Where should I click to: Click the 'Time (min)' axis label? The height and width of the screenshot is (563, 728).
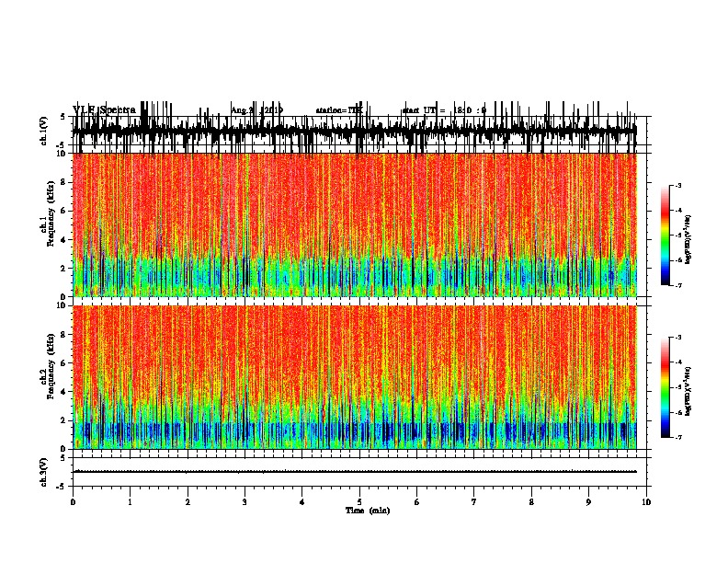368,511
